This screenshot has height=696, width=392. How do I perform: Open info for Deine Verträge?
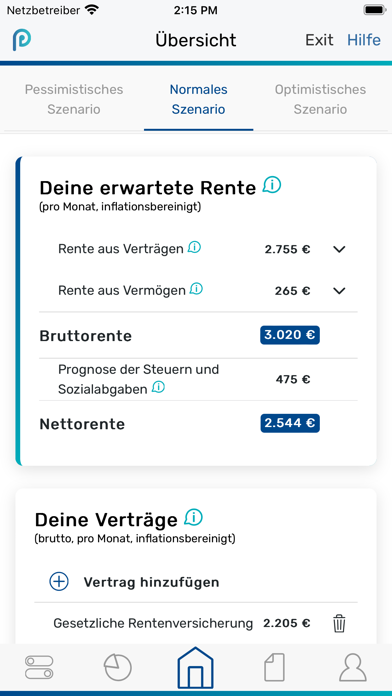194,517
